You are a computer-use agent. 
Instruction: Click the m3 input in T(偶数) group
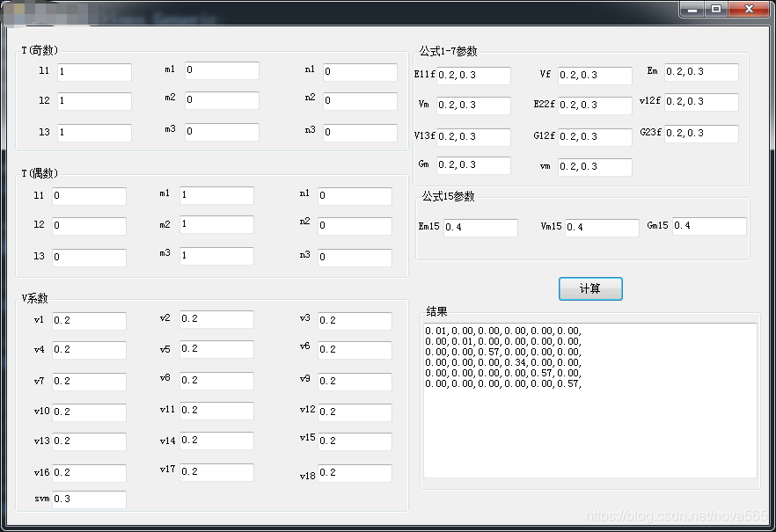pyautogui.click(x=216, y=256)
